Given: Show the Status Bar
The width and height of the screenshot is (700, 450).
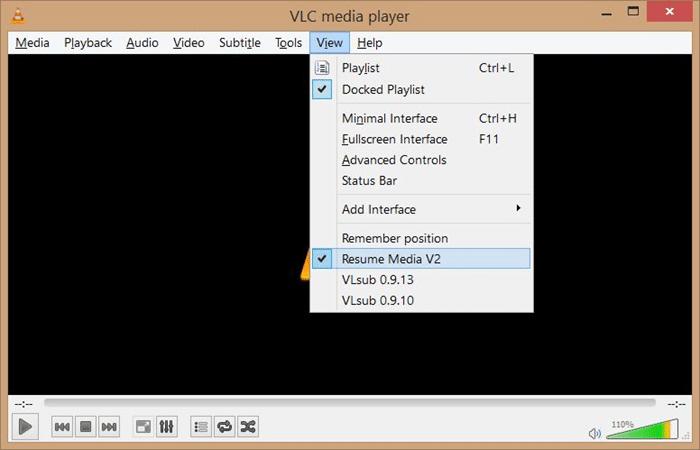Looking at the screenshot, I should 421,181.
